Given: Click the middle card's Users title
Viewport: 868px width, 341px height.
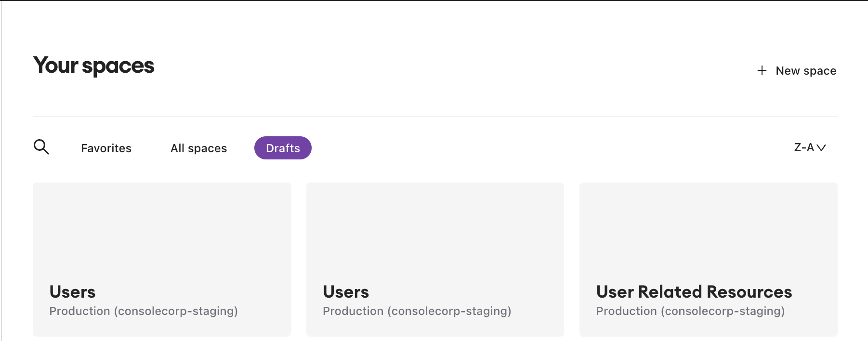Looking at the screenshot, I should click(x=346, y=292).
